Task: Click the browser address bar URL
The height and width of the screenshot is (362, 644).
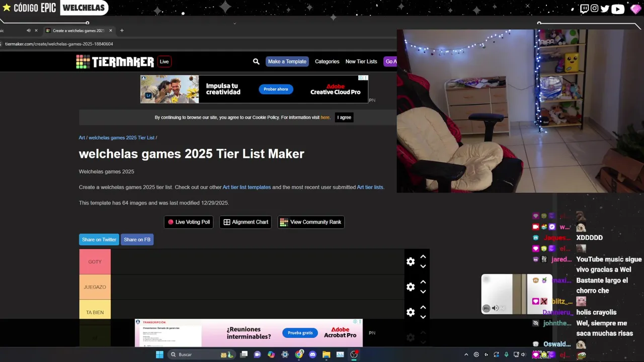Action: click(x=59, y=44)
